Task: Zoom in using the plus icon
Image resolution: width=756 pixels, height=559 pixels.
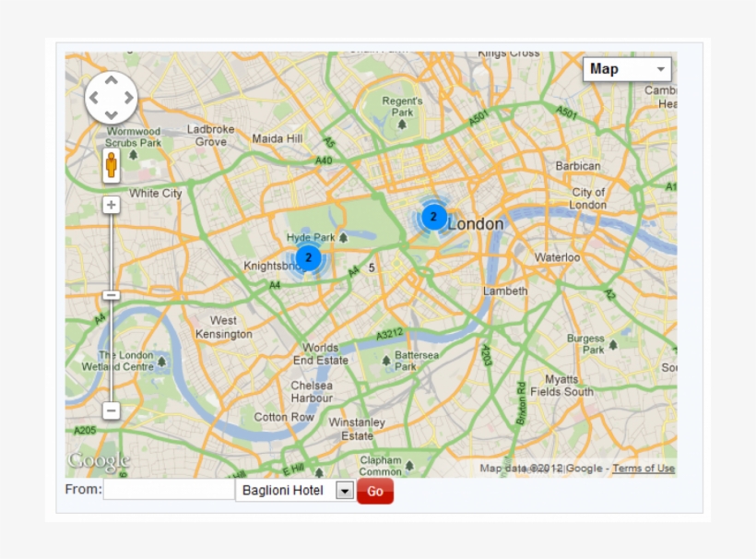Action: pyautogui.click(x=111, y=203)
